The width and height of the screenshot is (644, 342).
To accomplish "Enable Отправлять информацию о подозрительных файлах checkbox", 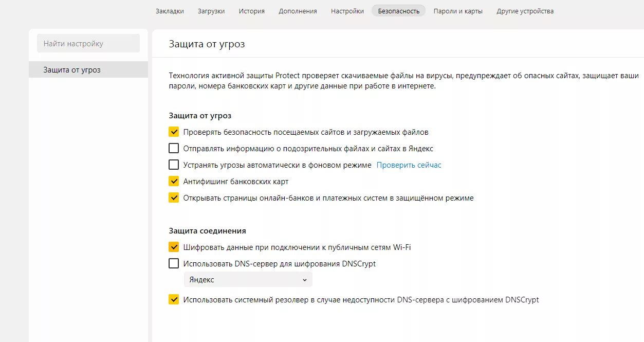I will pos(174,149).
